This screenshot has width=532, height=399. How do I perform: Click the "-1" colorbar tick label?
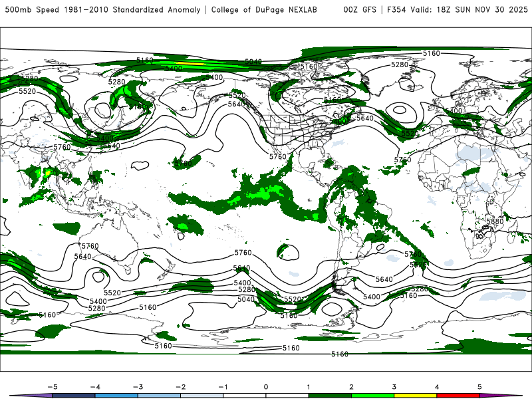click(x=223, y=387)
